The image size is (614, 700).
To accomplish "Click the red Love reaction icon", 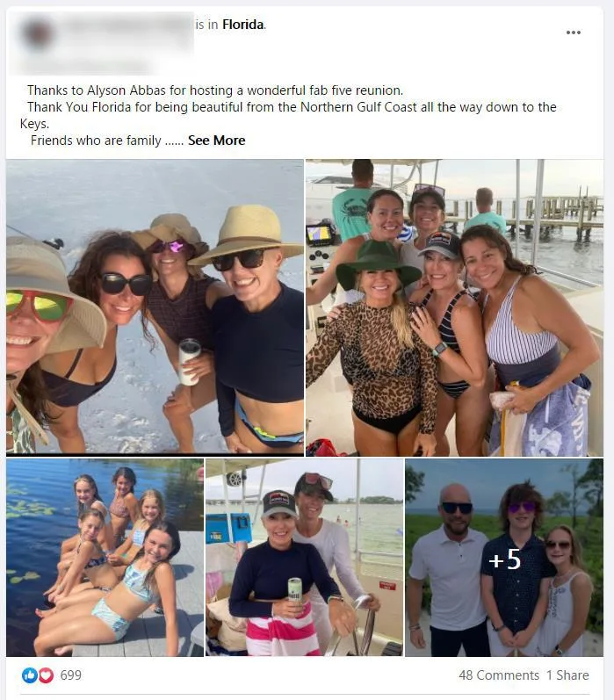I will pos(46,675).
